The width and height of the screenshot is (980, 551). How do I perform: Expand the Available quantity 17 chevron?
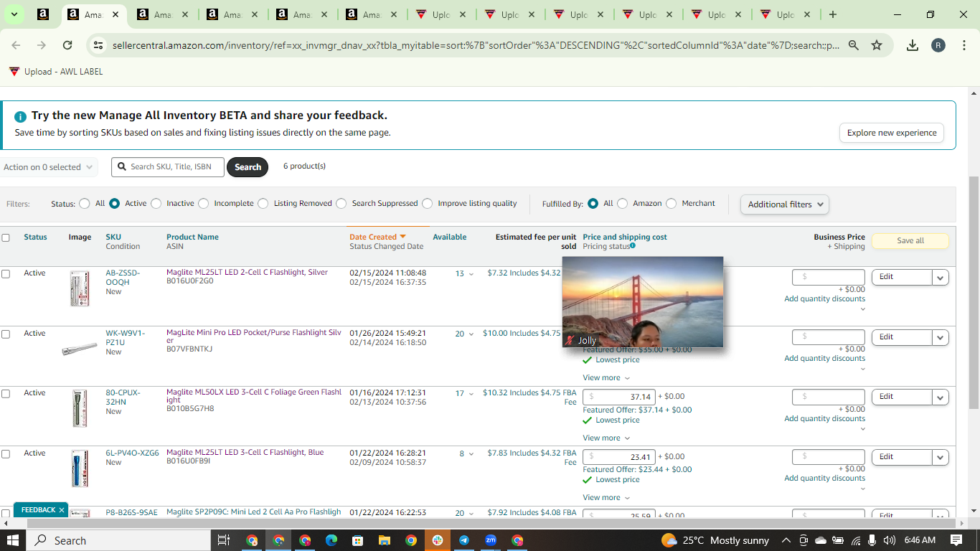pyautogui.click(x=471, y=394)
